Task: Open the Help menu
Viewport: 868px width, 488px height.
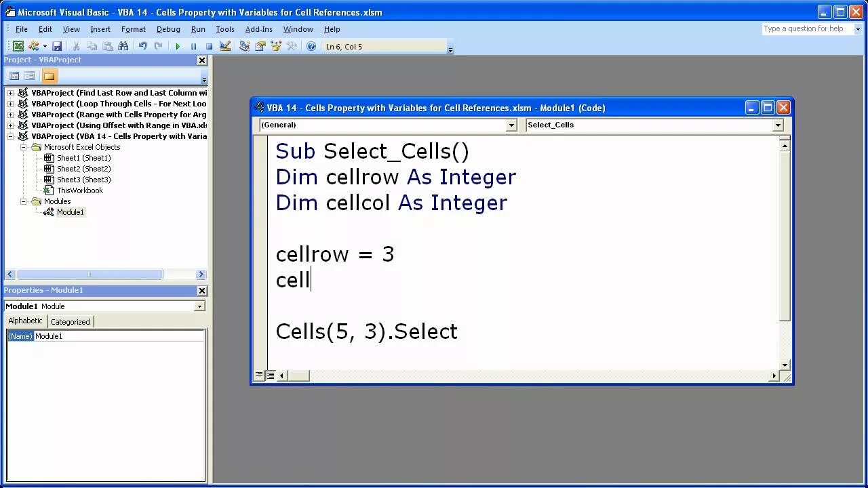Action: point(332,29)
